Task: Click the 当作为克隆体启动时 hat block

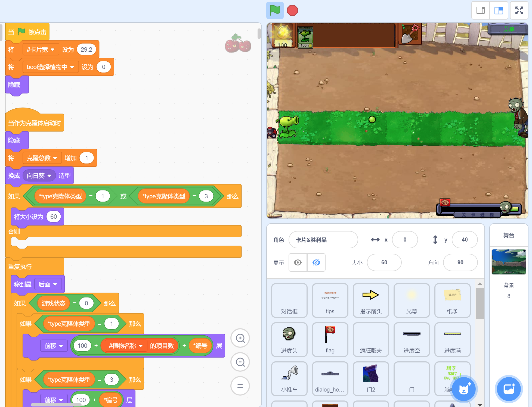Action: 35,122
